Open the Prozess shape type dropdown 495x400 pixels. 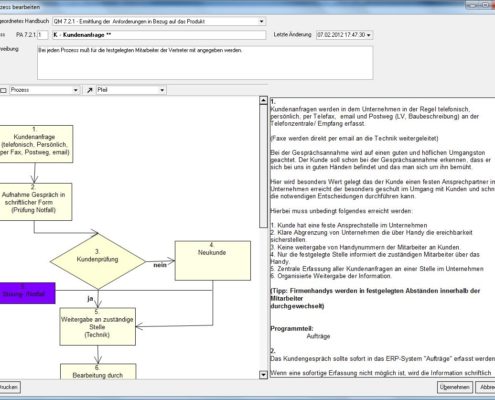76,90
